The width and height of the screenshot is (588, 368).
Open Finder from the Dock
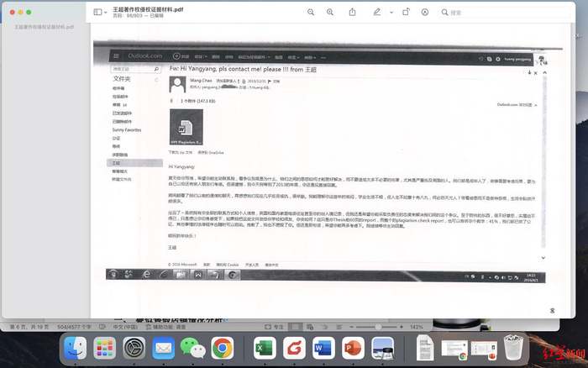click(76, 348)
